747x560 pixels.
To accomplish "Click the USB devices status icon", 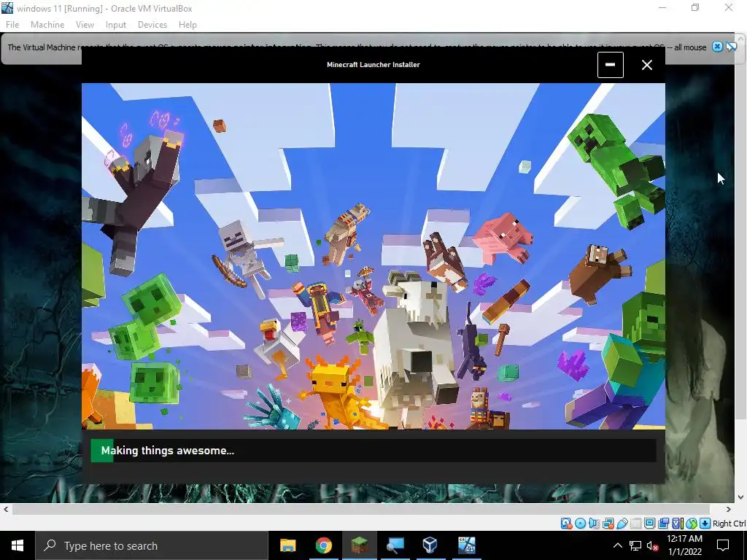I will click(622, 524).
